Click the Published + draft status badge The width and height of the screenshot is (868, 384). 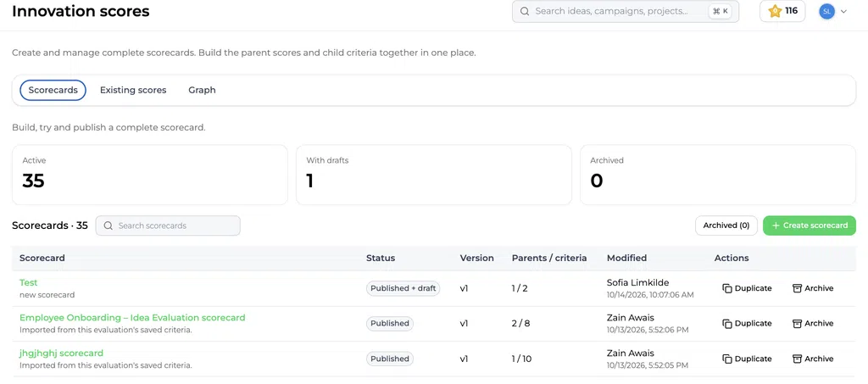[403, 288]
